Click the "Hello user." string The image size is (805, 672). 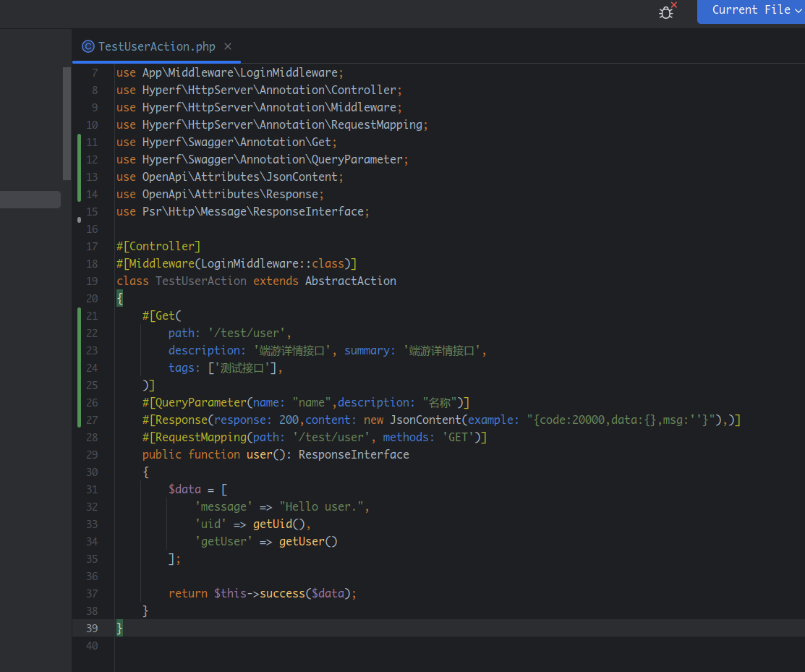tap(321, 506)
